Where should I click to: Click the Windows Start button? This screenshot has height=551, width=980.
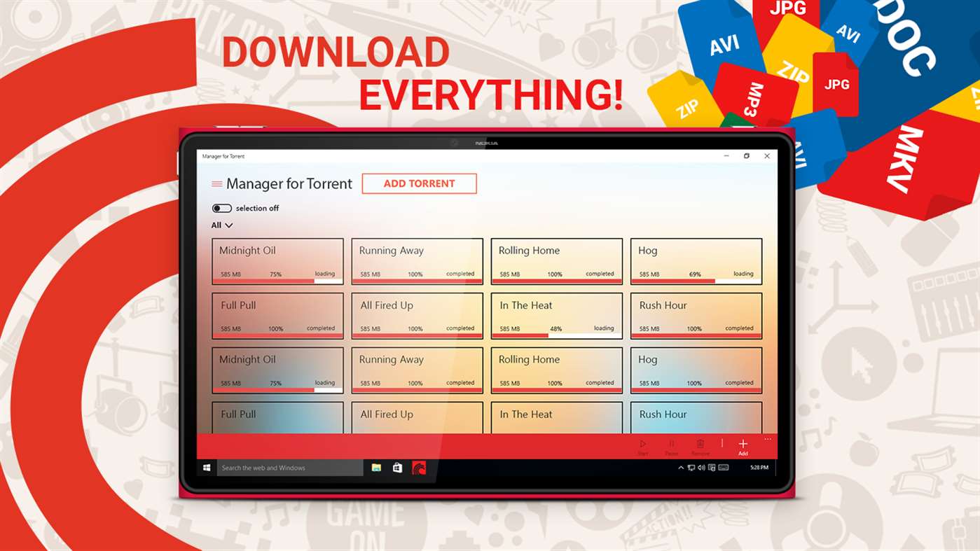pyautogui.click(x=207, y=468)
